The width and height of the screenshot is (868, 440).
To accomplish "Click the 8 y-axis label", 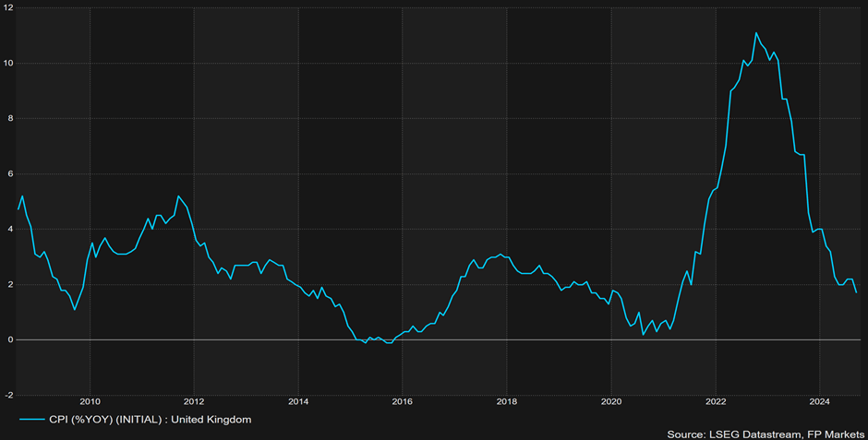I will point(10,118).
